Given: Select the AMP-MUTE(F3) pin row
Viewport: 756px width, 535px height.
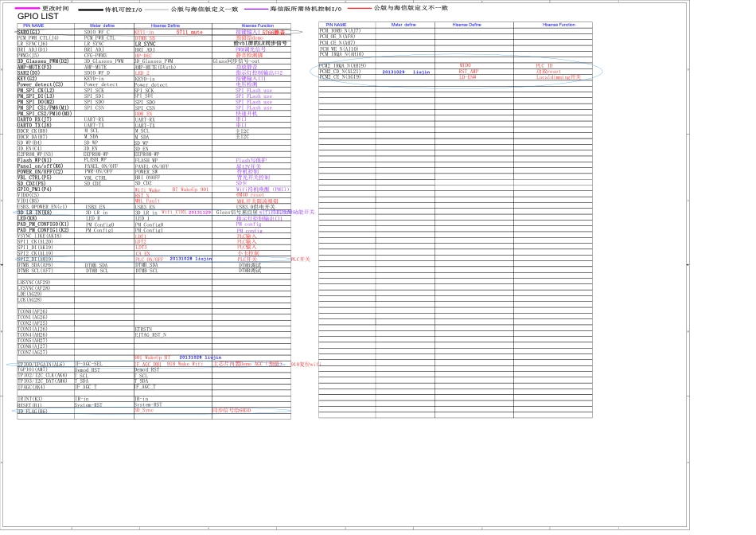Looking at the screenshot, I should [x=34, y=67].
